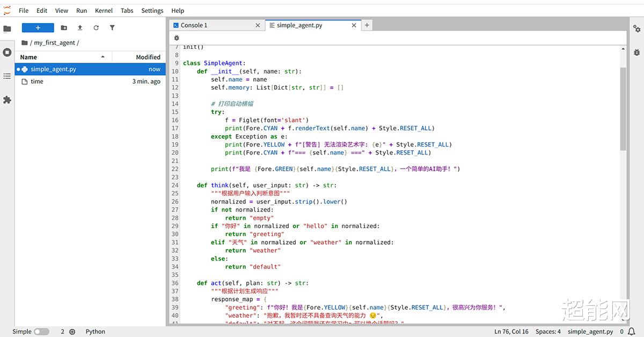644x337 pixels.
Task: Open the Kernel menu
Action: coord(104,10)
